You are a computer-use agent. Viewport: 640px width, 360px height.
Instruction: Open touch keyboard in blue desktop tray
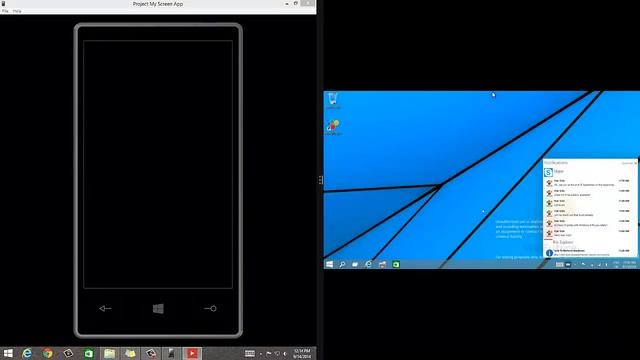[560, 264]
